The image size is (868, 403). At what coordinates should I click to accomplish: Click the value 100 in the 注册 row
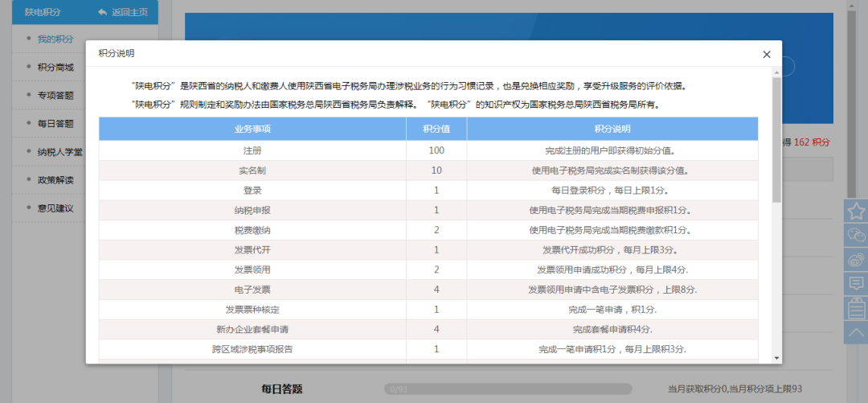436,150
